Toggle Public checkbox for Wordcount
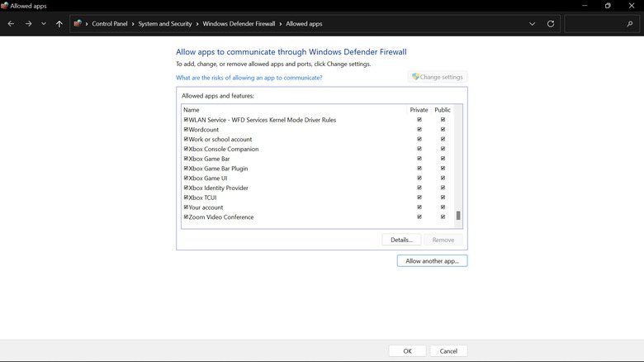 point(443,130)
